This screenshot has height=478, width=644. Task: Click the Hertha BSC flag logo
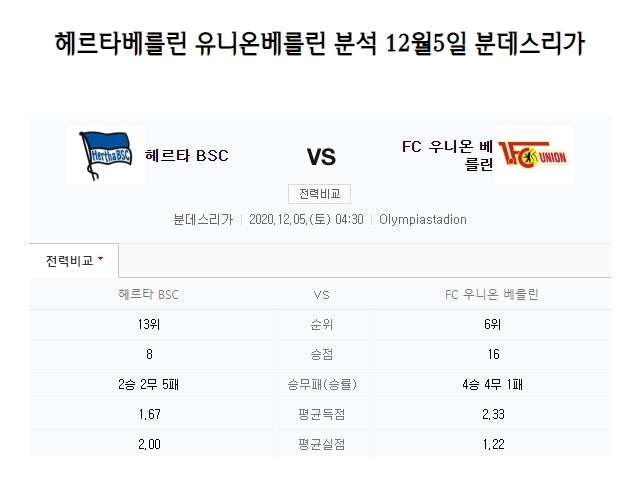106,156
